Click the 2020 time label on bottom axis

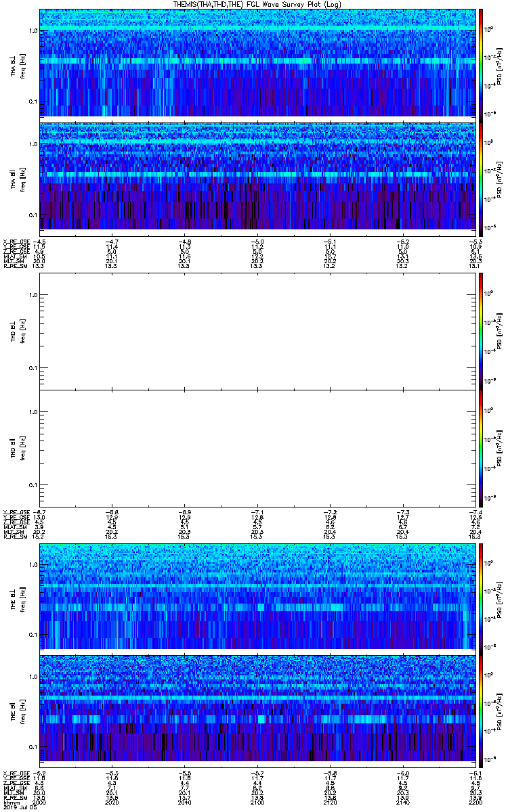point(112,802)
